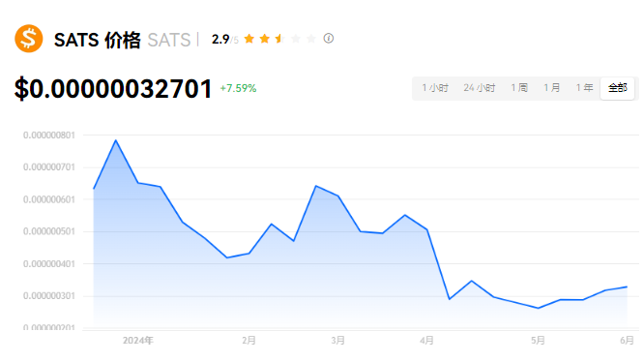Click the chart peak near 0.000000801
Screen dimensions: 644x362
116,140
